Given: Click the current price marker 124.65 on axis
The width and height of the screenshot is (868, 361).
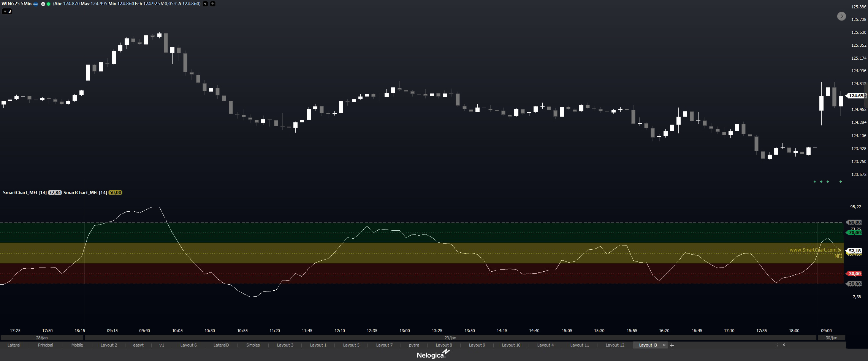Looking at the screenshot, I should (856, 96).
